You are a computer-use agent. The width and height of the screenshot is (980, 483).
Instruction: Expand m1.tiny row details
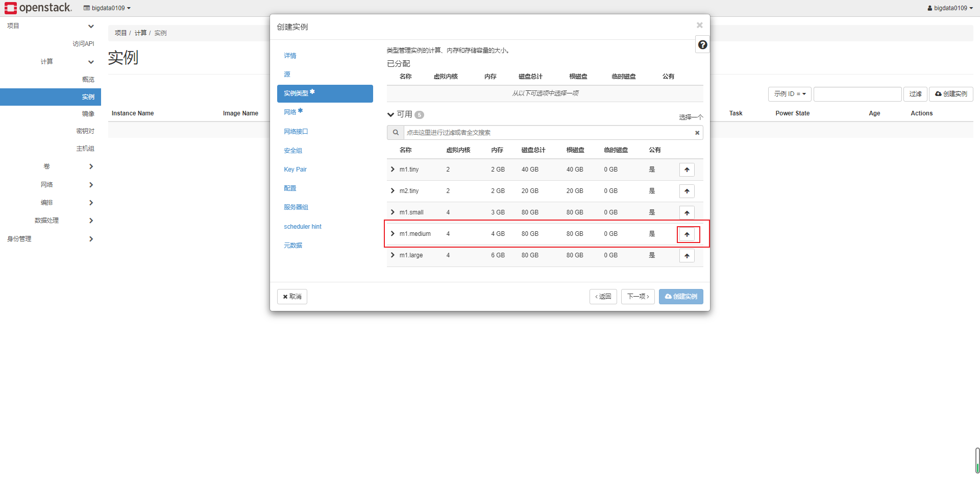tap(393, 169)
